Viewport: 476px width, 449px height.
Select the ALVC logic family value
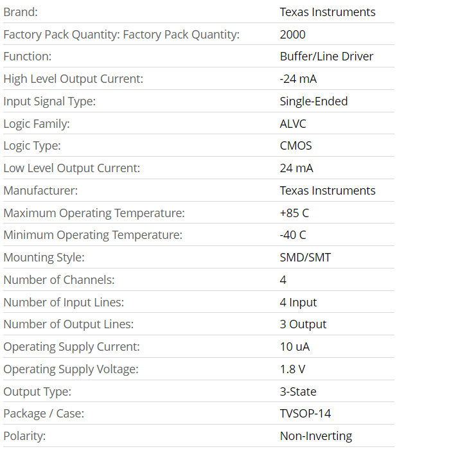(x=293, y=124)
